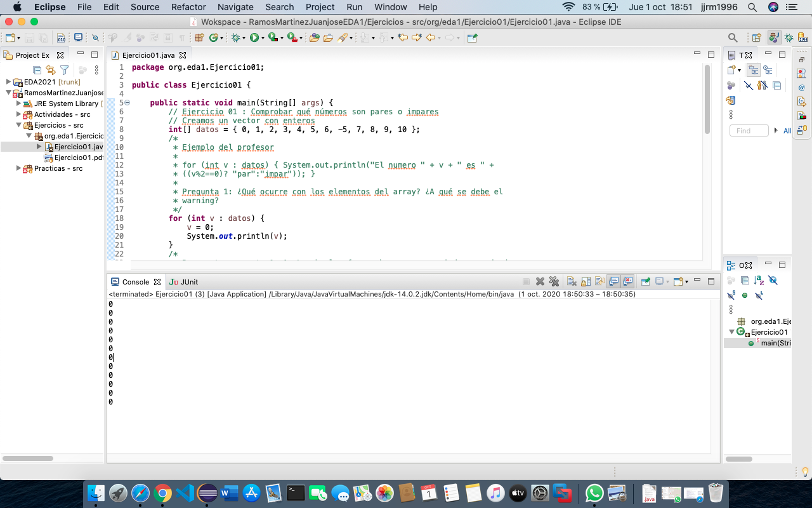812x508 pixels.
Task: Open the Finder icon in the Dock
Action: pos(96,493)
